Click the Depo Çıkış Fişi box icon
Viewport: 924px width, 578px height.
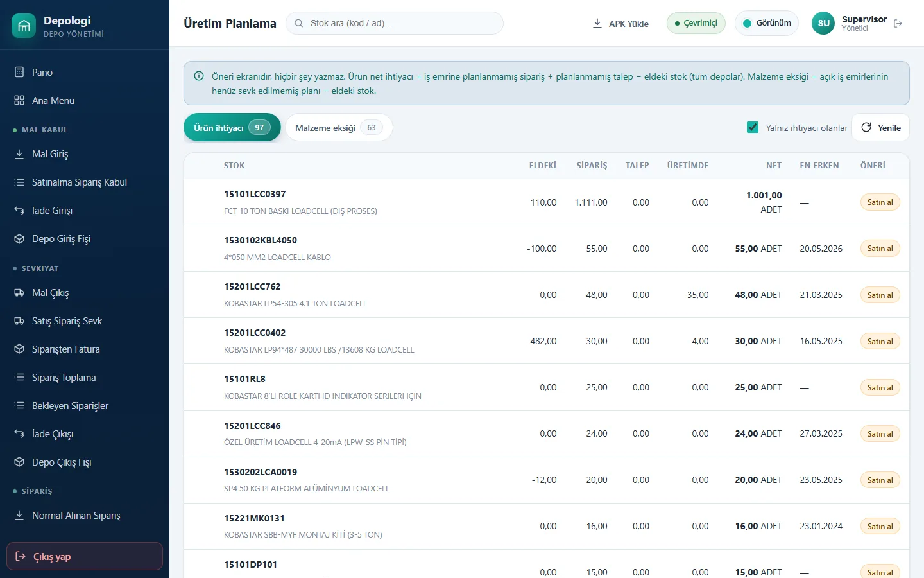[x=19, y=462]
